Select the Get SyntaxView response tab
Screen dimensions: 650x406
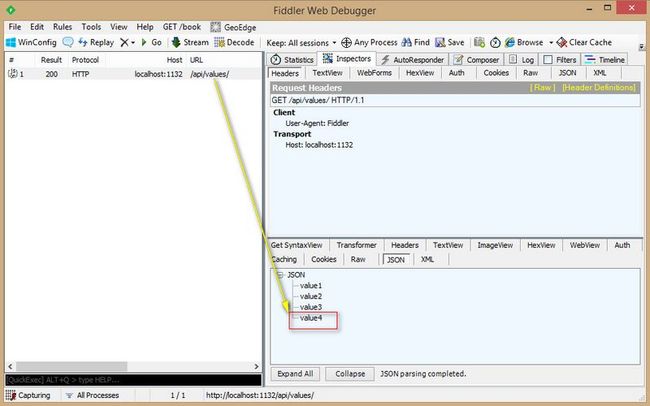click(297, 245)
